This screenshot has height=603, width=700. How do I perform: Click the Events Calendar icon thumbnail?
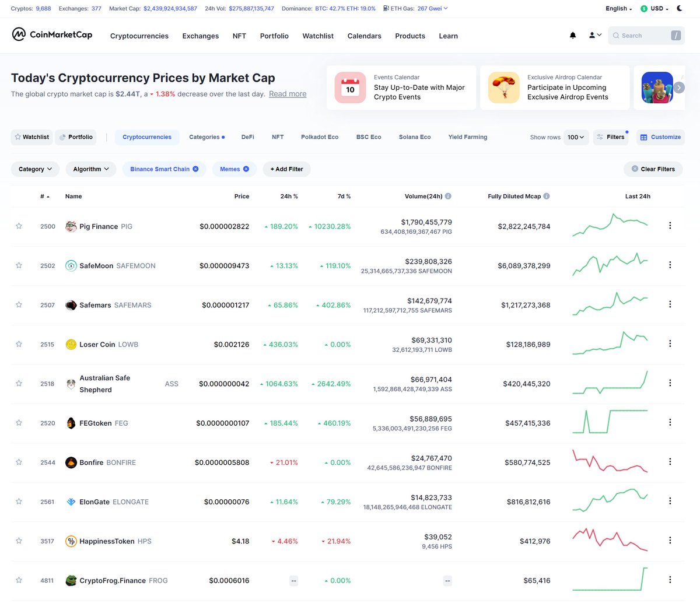350,87
